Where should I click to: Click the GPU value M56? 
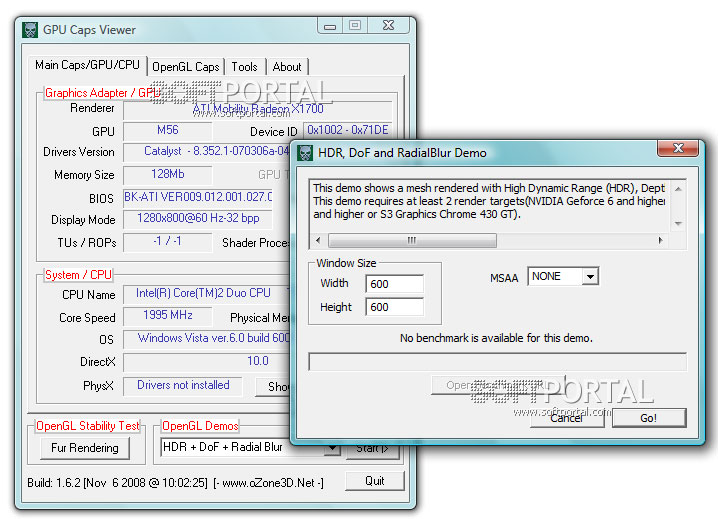click(x=168, y=131)
